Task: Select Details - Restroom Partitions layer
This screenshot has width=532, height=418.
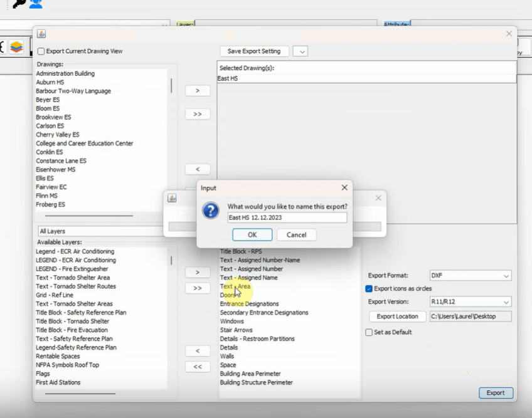Action: (x=257, y=339)
